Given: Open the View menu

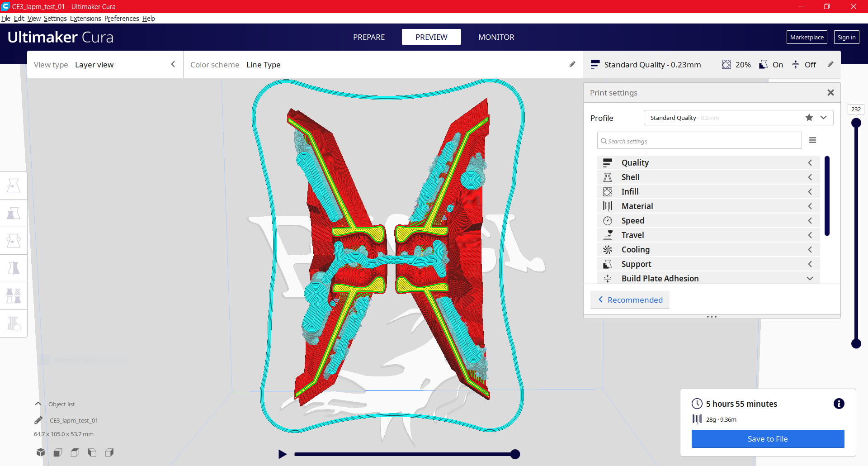Looking at the screenshot, I should [34, 18].
